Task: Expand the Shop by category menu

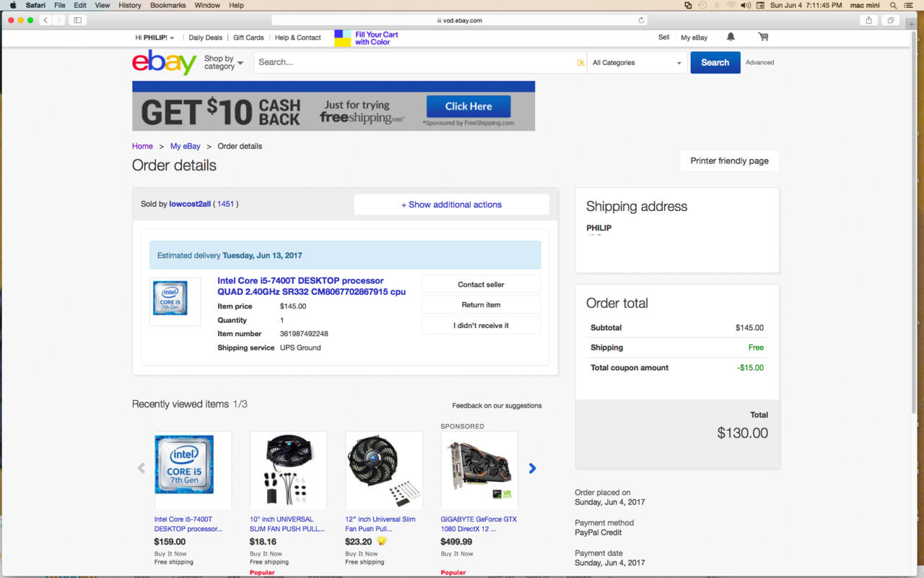Action: point(224,63)
